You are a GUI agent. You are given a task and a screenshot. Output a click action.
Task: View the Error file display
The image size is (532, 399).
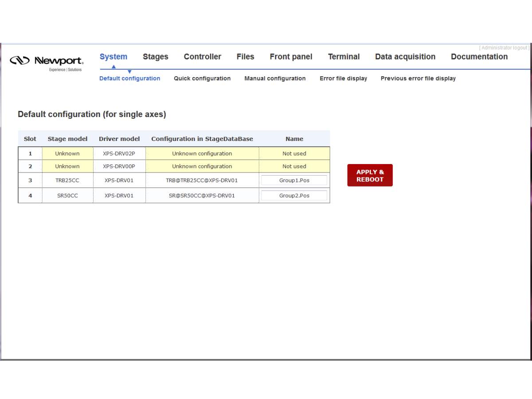[344, 78]
